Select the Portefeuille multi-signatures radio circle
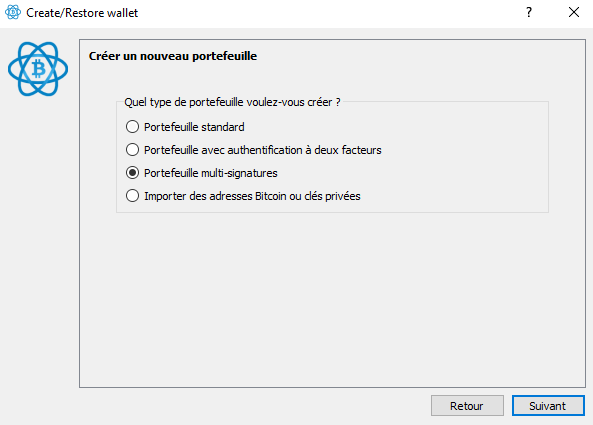Viewport: 593px width, 425px height. coord(132,173)
